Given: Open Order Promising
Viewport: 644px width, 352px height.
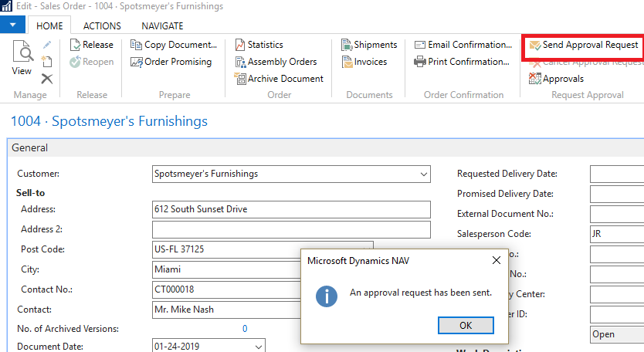Looking at the screenshot, I should (171, 62).
